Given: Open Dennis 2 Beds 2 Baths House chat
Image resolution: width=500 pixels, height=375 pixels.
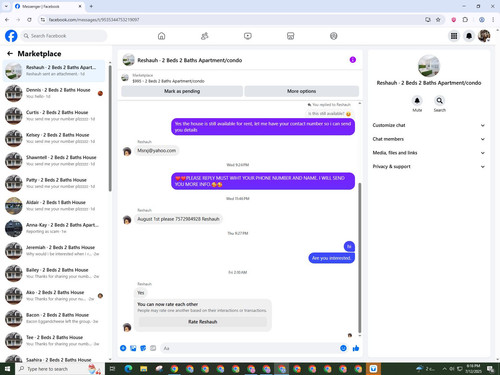Looking at the screenshot, I should 54,93.
